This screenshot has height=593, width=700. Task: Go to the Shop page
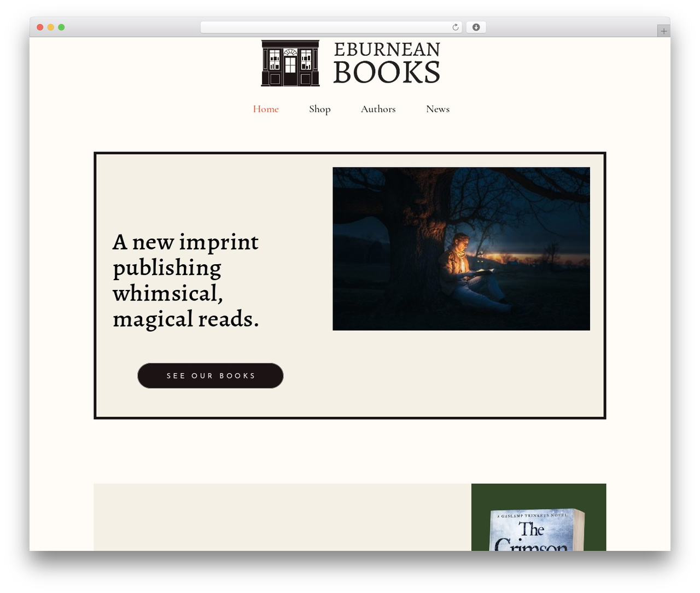(320, 109)
